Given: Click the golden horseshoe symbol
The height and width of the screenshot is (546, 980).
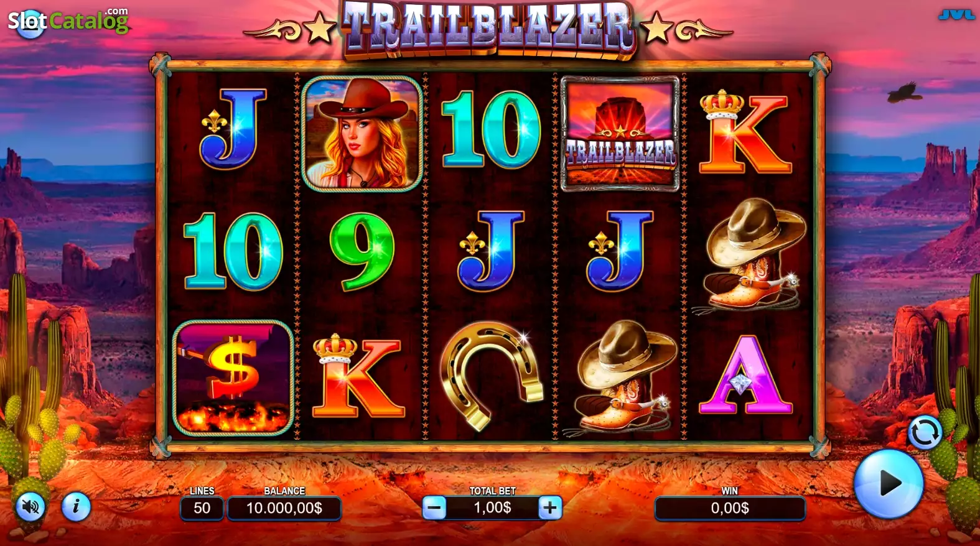Looking at the screenshot, I should tap(491, 376).
